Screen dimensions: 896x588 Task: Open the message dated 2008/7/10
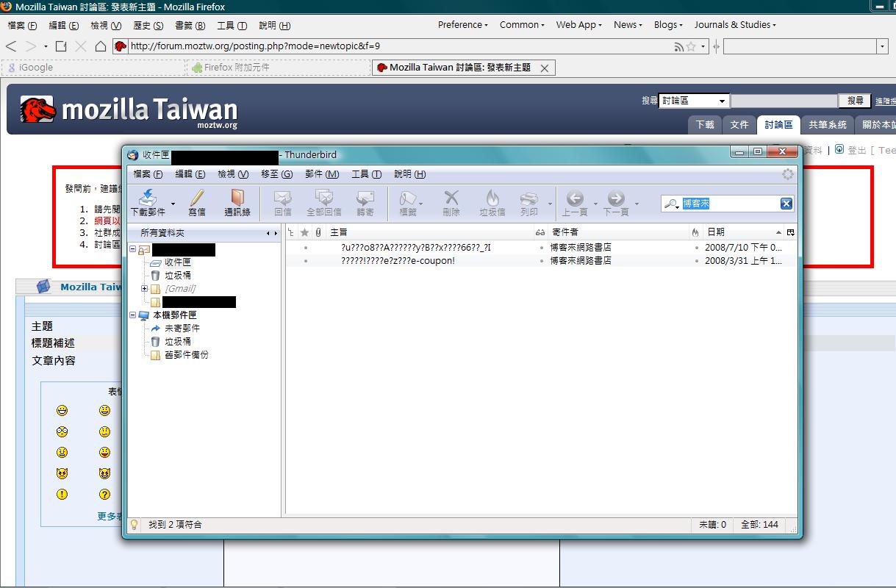541,248
